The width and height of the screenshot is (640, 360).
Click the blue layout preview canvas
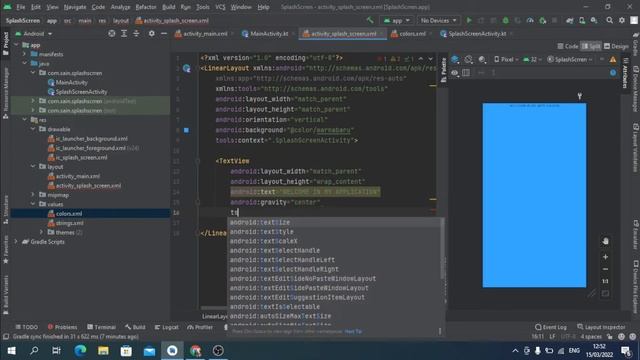pyautogui.click(x=534, y=195)
